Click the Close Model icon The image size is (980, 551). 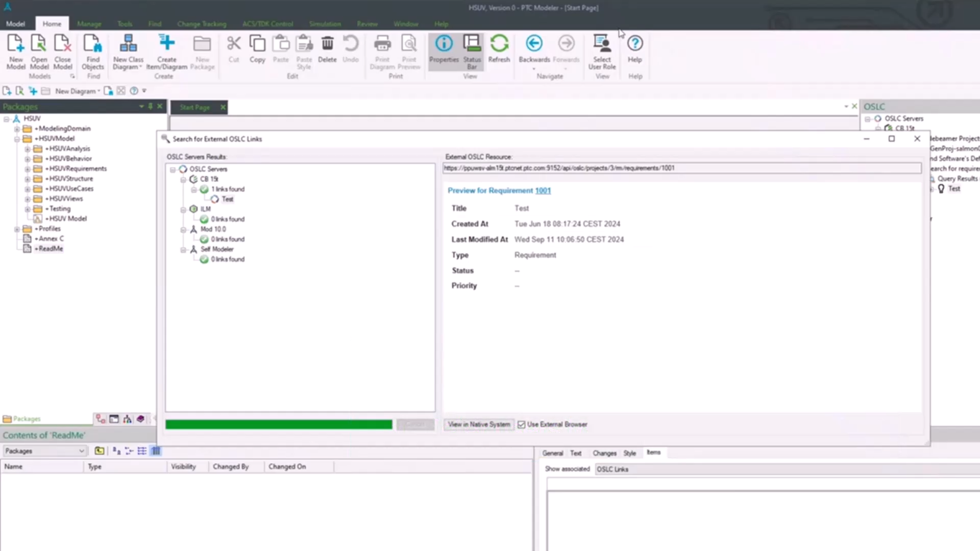(62, 43)
